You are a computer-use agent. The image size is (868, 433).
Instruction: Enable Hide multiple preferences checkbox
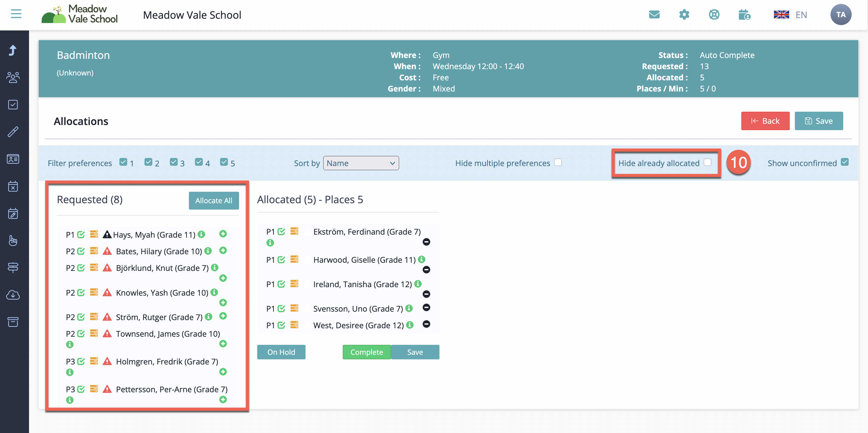(558, 163)
